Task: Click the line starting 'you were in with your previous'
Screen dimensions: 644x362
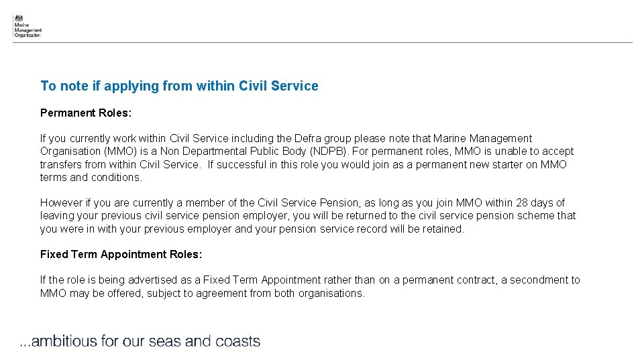Action: click(252, 229)
